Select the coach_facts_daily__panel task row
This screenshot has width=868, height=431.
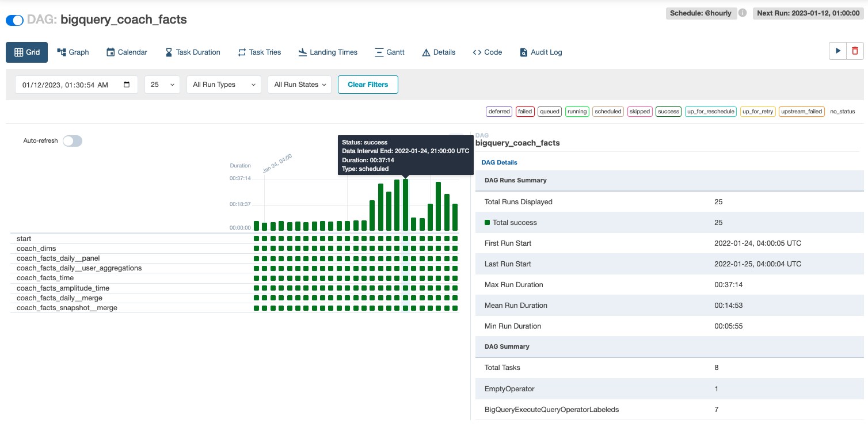point(234,258)
